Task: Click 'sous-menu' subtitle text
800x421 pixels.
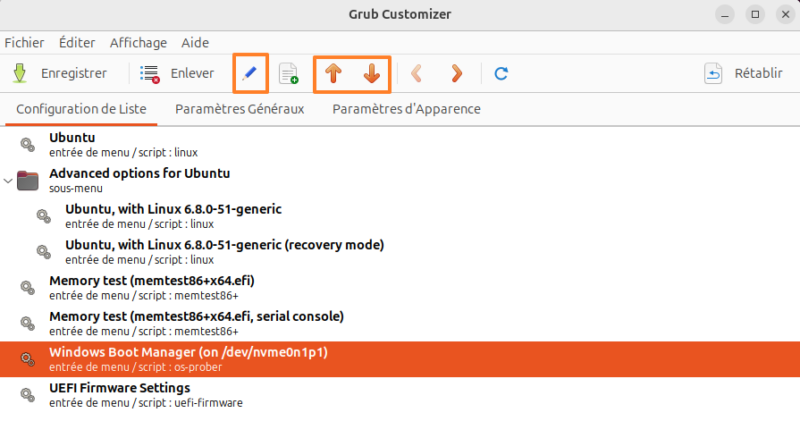Action: pyautogui.click(x=76, y=188)
